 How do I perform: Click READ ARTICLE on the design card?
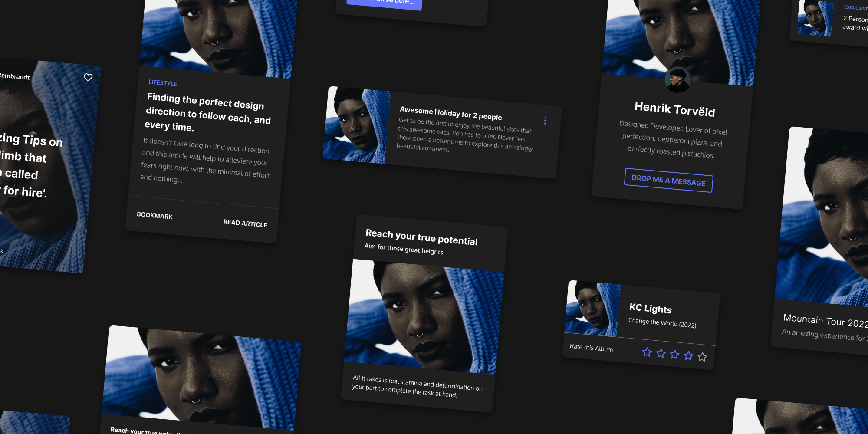(245, 223)
